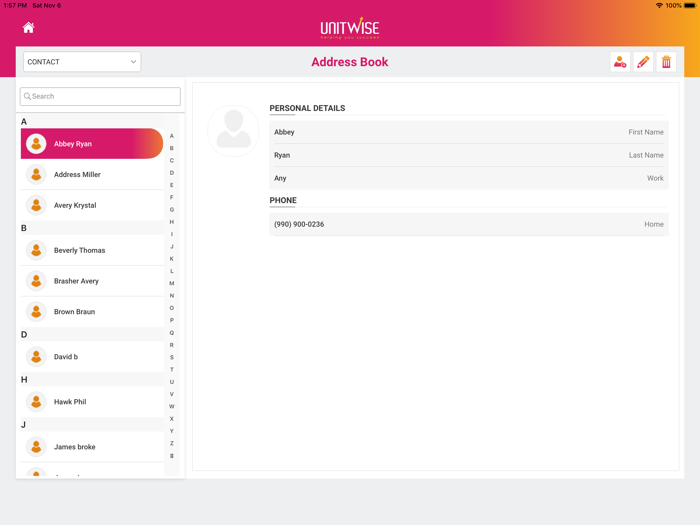This screenshot has height=525, width=700.
Task: Select Beverly Thomas from the list
Action: pos(92,250)
